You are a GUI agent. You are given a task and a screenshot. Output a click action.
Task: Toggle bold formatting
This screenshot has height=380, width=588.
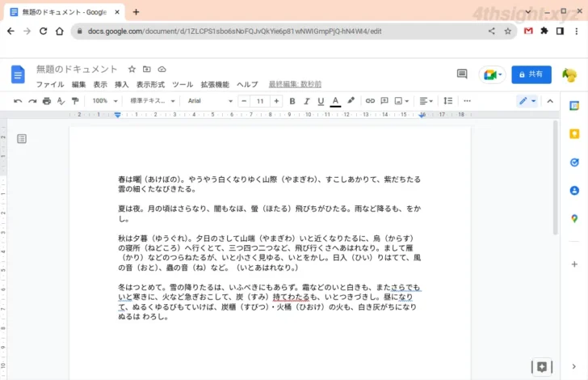[x=292, y=101]
